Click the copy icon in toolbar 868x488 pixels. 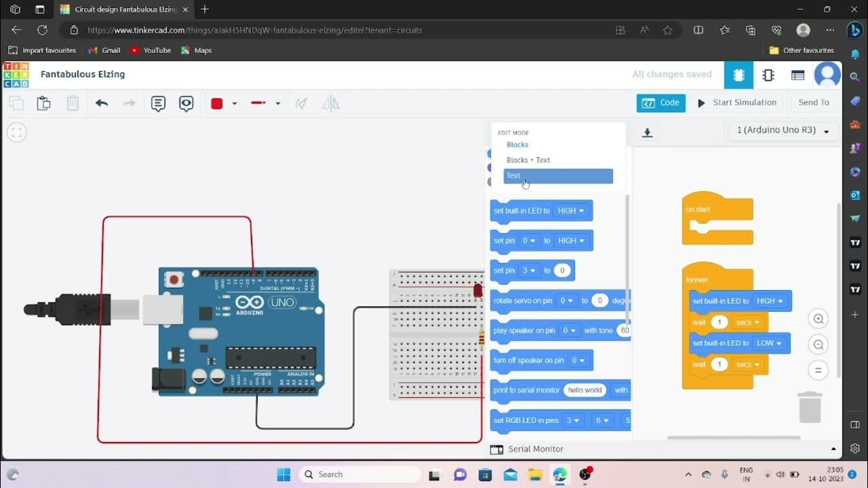[x=16, y=103]
